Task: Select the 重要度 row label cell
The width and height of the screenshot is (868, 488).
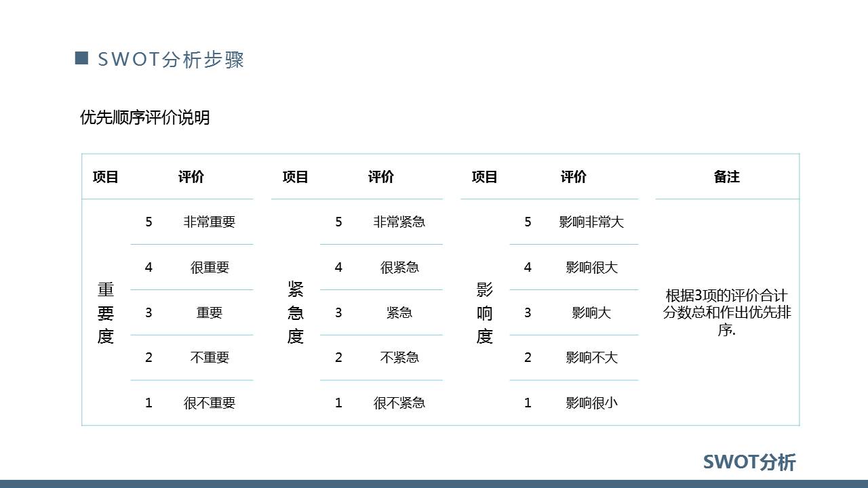Action: click(107, 312)
